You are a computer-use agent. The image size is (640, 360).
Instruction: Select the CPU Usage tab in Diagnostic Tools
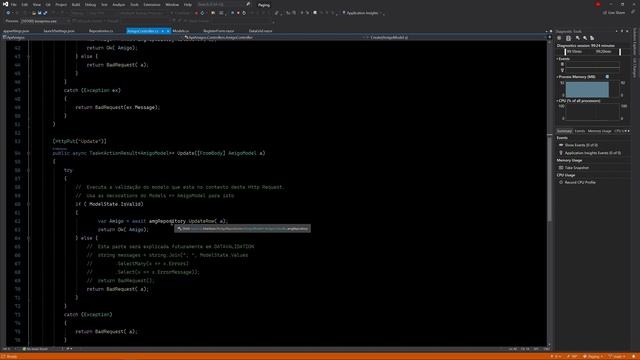(x=619, y=131)
